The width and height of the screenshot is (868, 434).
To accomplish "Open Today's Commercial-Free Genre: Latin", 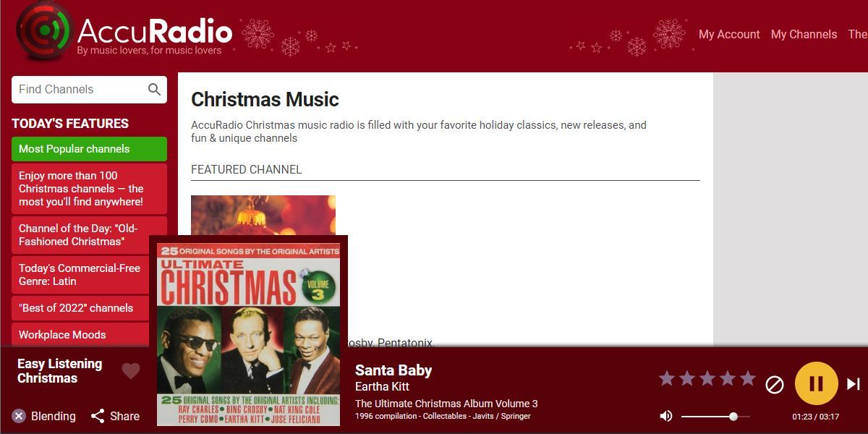I will pos(89,275).
